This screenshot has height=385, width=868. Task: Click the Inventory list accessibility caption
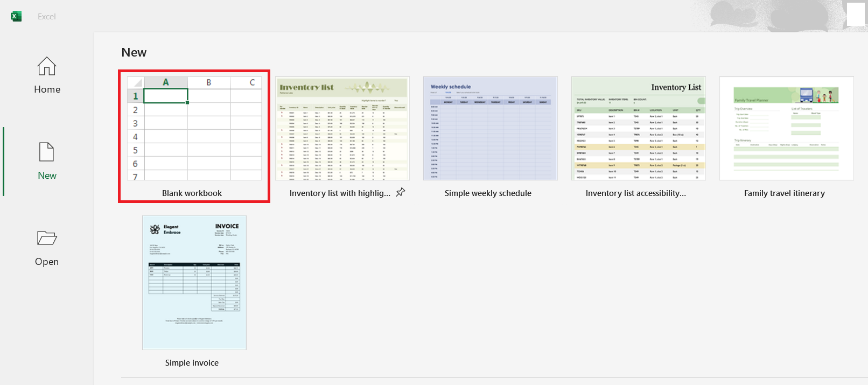[636, 193]
